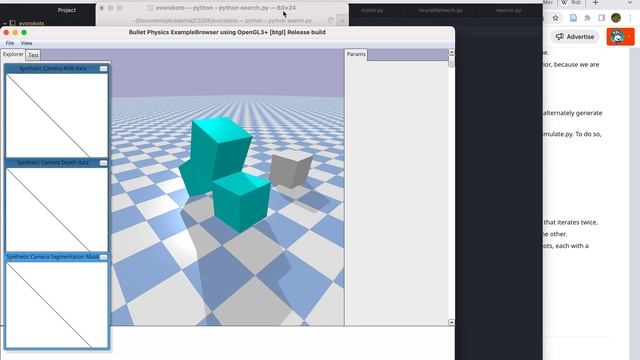The height and width of the screenshot is (360, 640).
Task: Open the browser profile avatar
Action: coord(616,18)
